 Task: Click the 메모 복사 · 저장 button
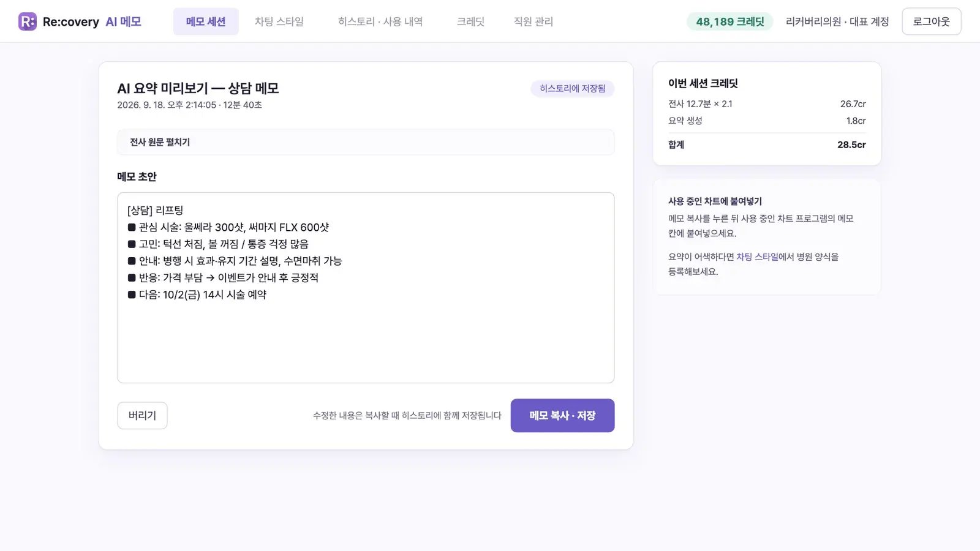pyautogui.click(x=562, y=416)
